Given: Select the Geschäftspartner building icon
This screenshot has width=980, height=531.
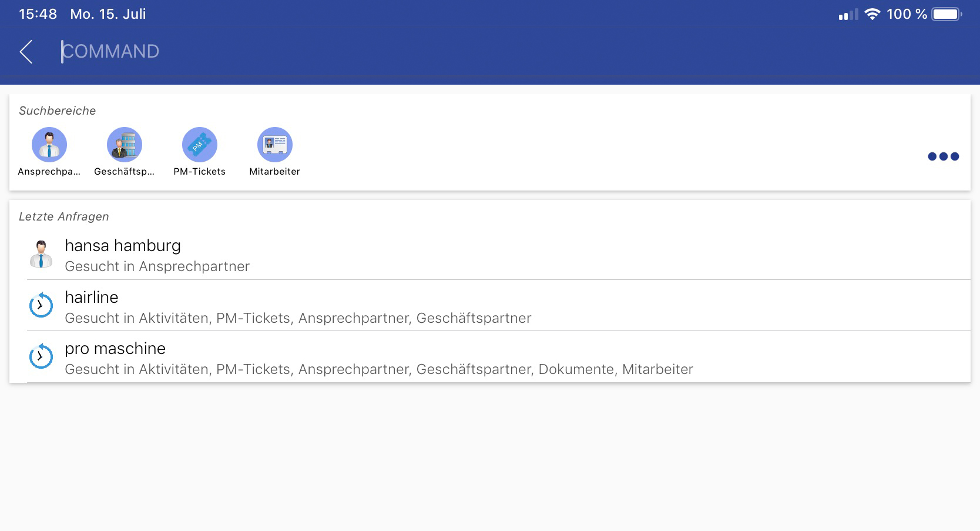Looking at the screenshot, I should coord(125,145).
